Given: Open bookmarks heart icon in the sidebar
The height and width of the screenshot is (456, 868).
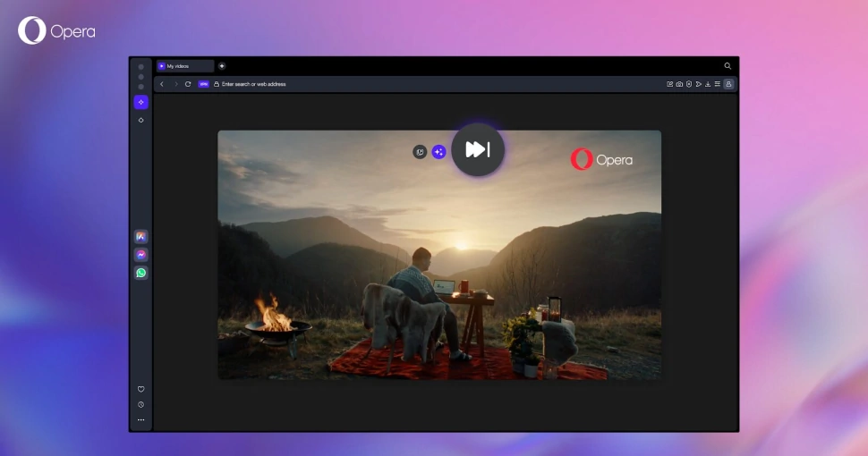Looking at the screenshot, I should (141, 389).
